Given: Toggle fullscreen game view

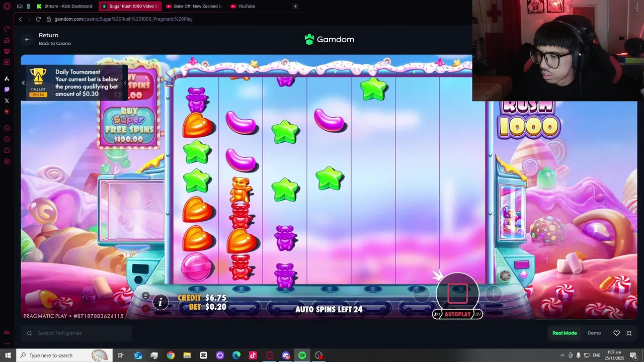Looking at the screenshot, I should coord(629,333).
